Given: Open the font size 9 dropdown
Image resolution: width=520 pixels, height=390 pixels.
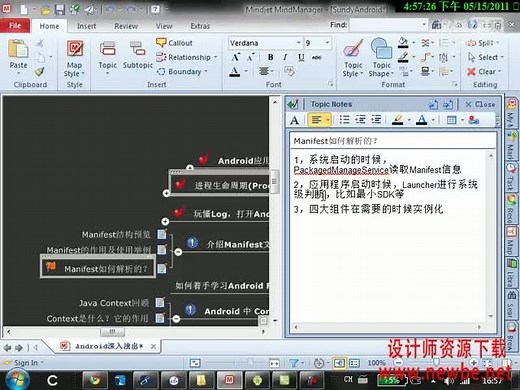Looking at the screenshot, I should 327,43.
